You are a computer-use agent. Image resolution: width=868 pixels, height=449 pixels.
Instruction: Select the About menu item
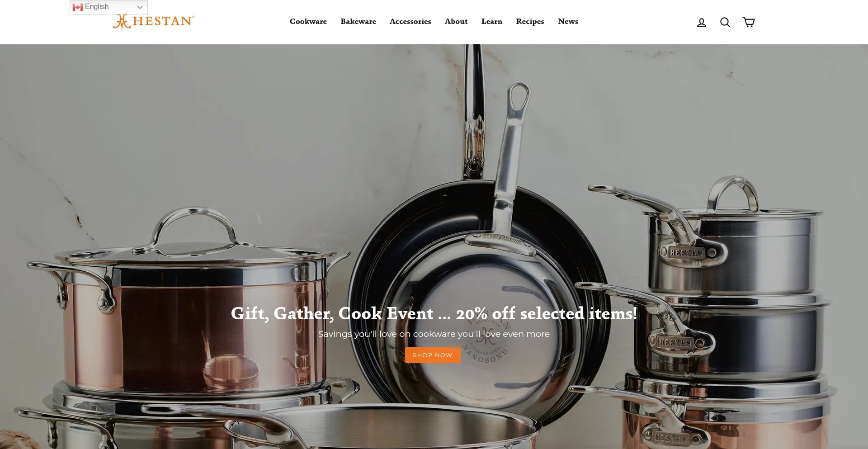[x=456, y=22]
